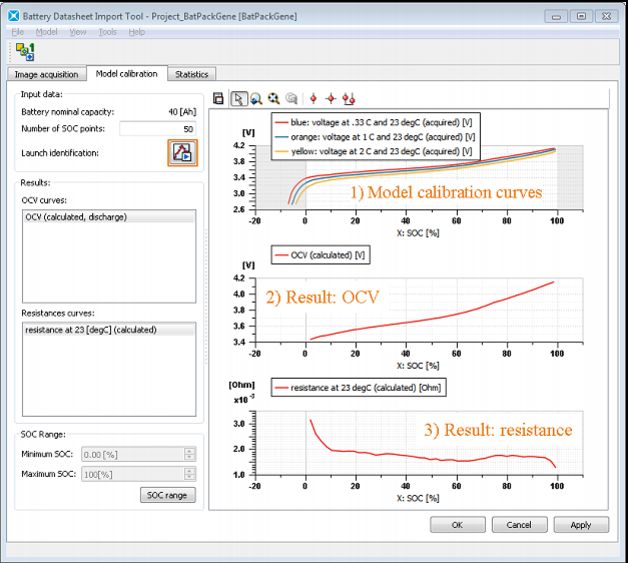Click the zoom magnifier tool

256,99
